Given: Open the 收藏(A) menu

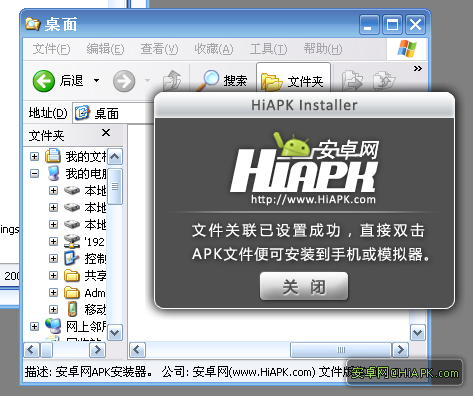Looking at the screenshot, I should [x=214, y=49].
